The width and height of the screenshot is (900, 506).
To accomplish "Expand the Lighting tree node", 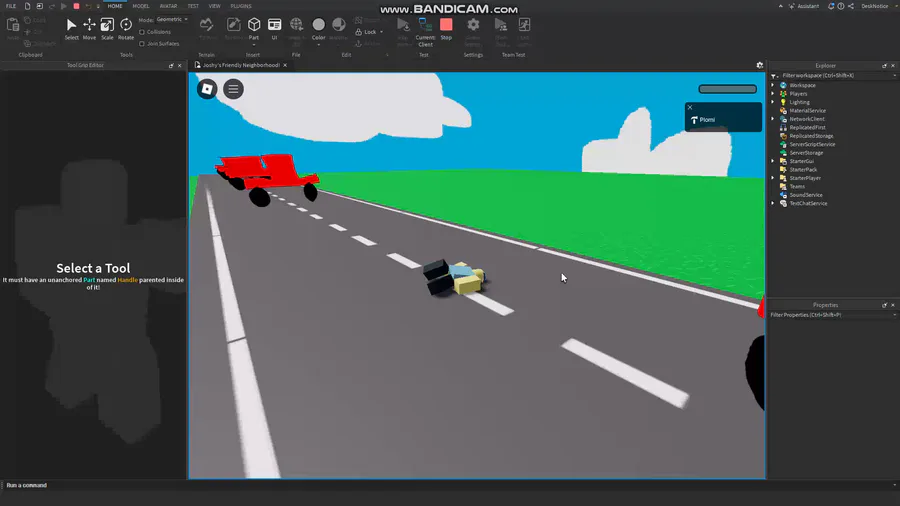I will [773, 102].
